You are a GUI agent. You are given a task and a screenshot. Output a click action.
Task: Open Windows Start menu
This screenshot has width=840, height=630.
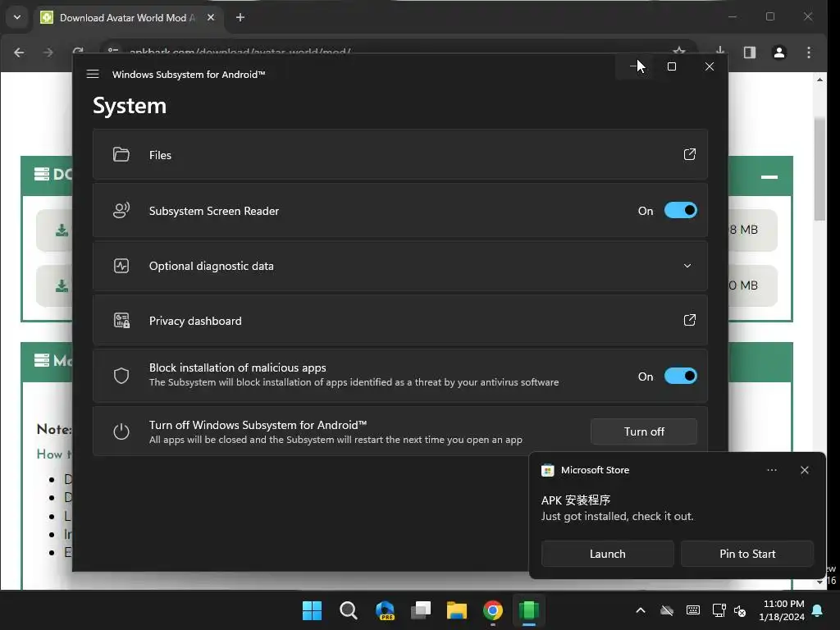coord(312,610)
